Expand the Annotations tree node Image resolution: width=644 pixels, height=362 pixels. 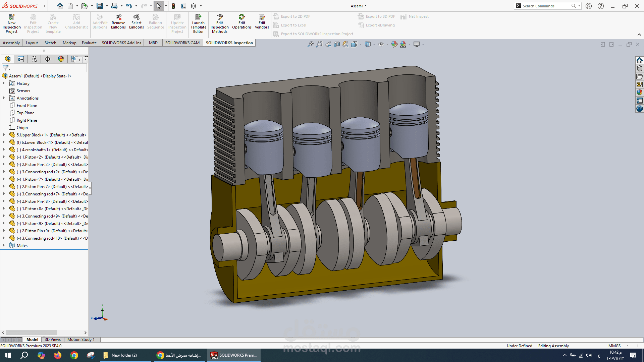[x=4, y=98]
